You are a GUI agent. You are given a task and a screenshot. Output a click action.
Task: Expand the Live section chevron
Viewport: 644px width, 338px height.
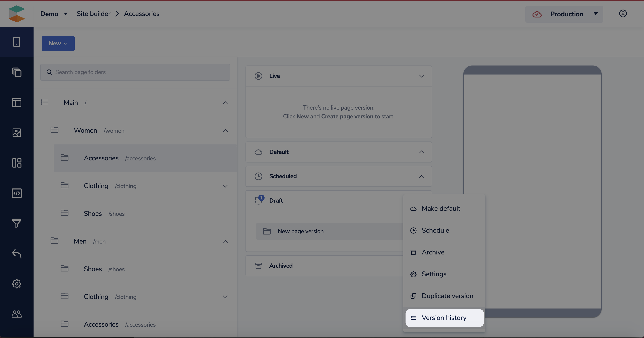(421, 76)
